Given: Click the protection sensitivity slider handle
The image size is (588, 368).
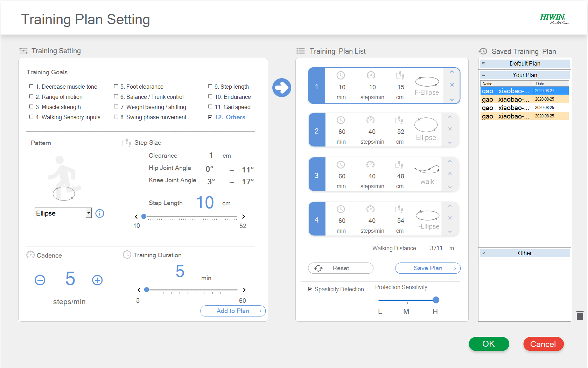Looking at the screenshot, I should pos(436,300).
